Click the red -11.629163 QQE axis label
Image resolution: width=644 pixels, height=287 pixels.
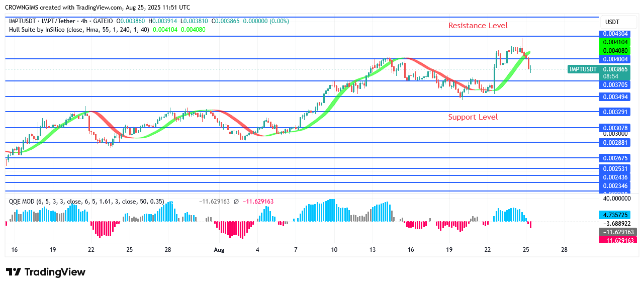pyautogui.click(x=618, y=240)
